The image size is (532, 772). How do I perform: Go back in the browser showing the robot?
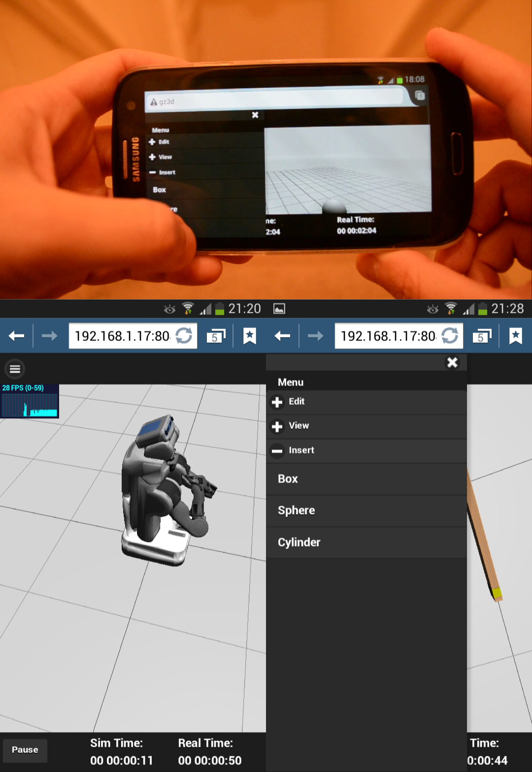[16, 336]
